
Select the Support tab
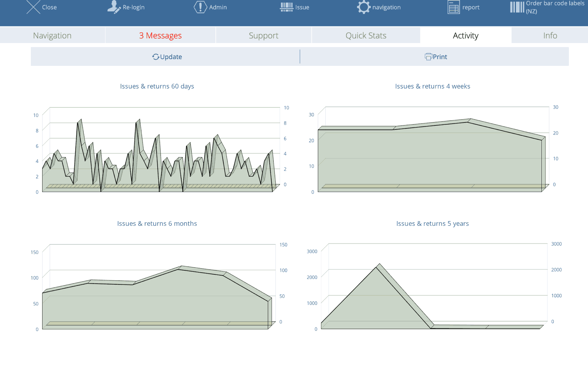[263, 36]
